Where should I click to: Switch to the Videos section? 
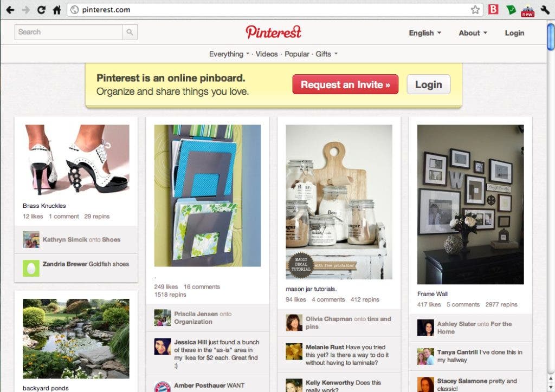(267, 54)
